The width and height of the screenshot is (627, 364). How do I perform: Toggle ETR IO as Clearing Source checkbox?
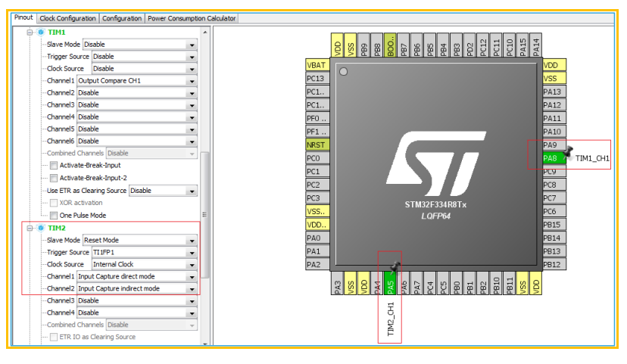coord(54,337)
